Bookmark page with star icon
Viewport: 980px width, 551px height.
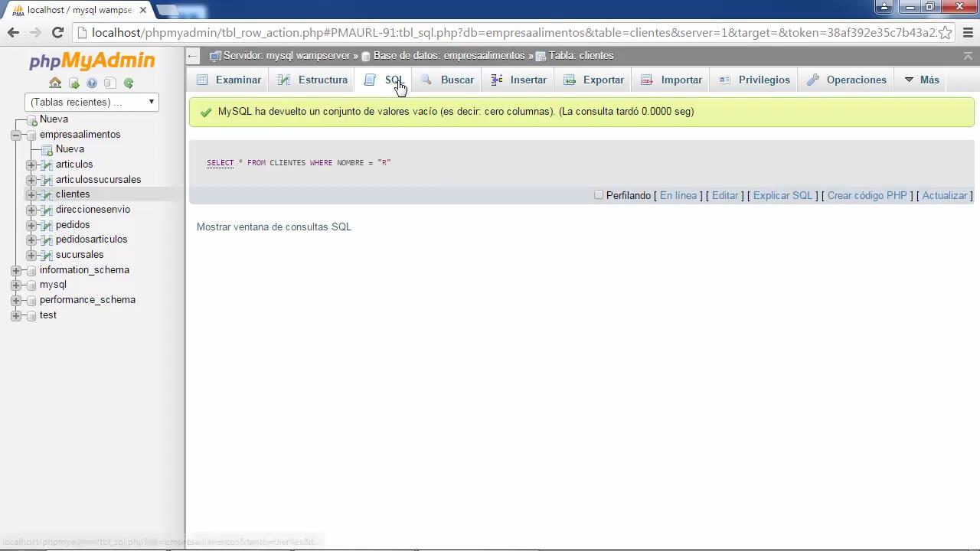pos(945,32)
